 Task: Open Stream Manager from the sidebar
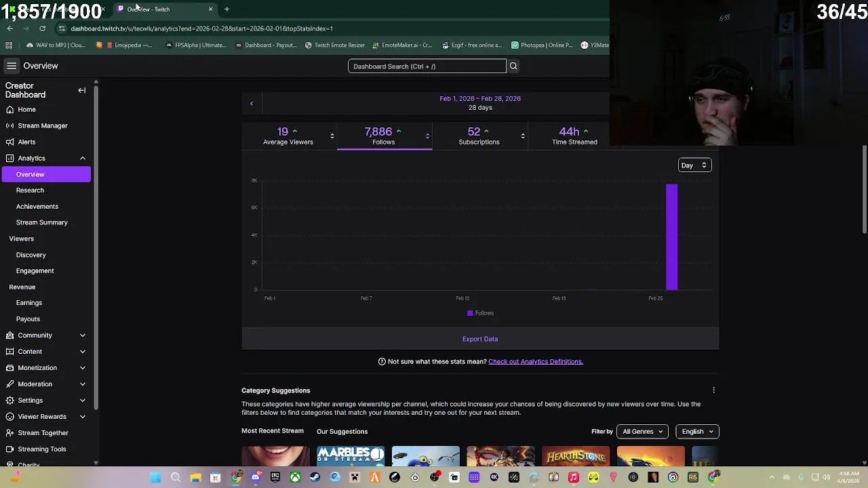pos(43,125)
